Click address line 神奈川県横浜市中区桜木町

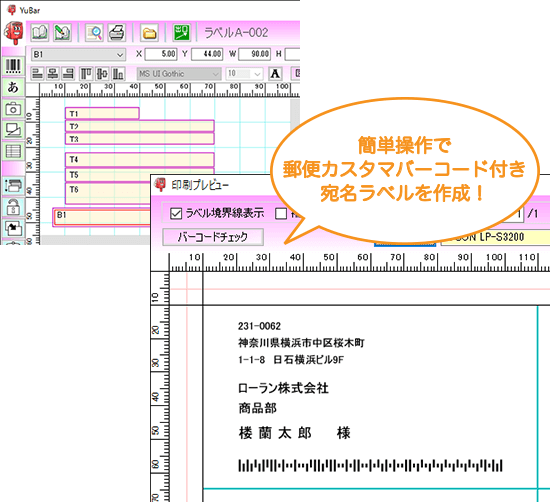point(301,343)
